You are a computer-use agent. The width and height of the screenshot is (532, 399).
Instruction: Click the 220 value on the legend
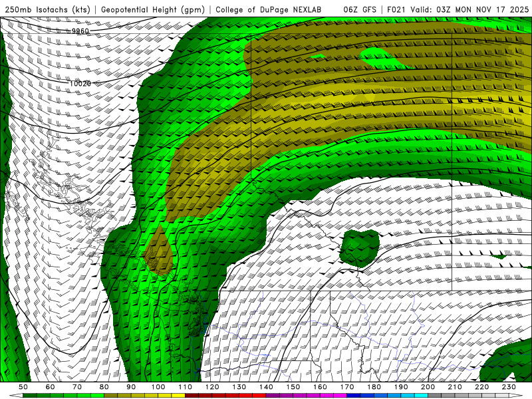pos(482,387)
